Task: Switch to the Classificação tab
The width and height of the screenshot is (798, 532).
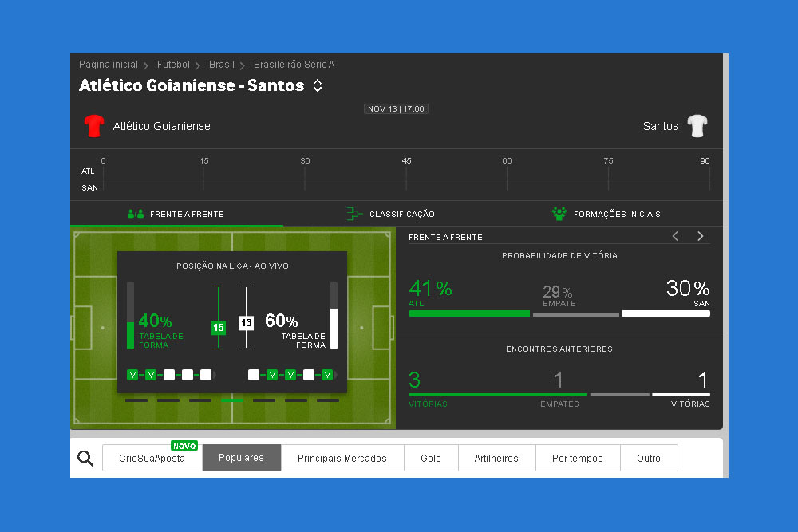Action: point(391,214)
